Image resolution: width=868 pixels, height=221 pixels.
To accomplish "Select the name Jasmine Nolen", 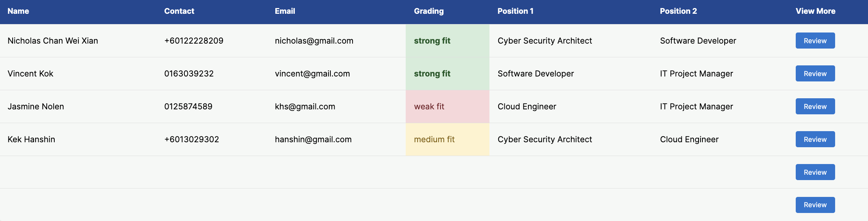I will tap(36, 107).
